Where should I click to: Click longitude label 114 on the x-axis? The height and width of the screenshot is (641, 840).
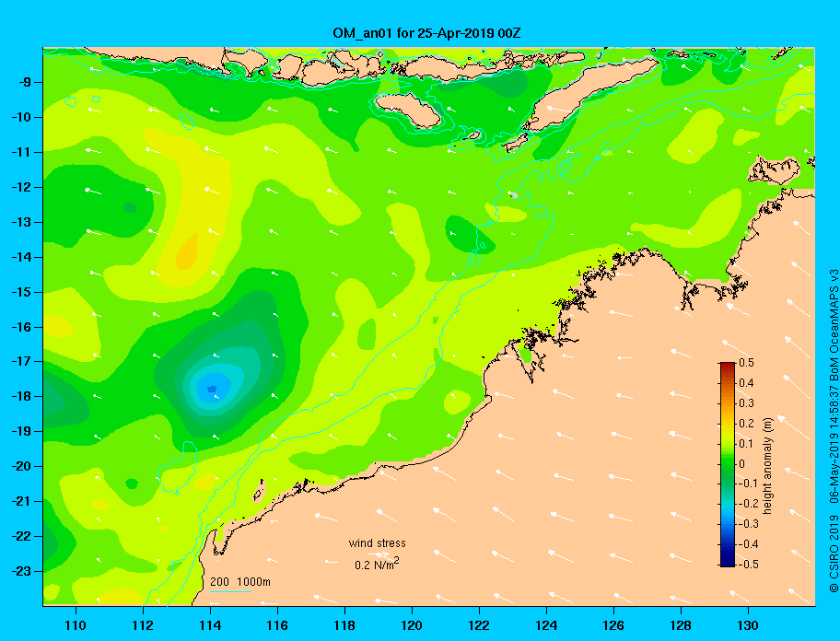210,625
